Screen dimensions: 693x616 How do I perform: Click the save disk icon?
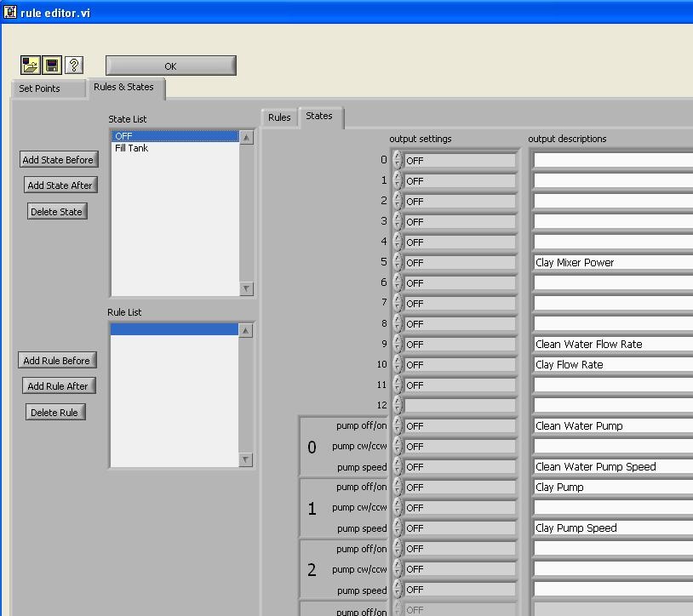point(52,66)
